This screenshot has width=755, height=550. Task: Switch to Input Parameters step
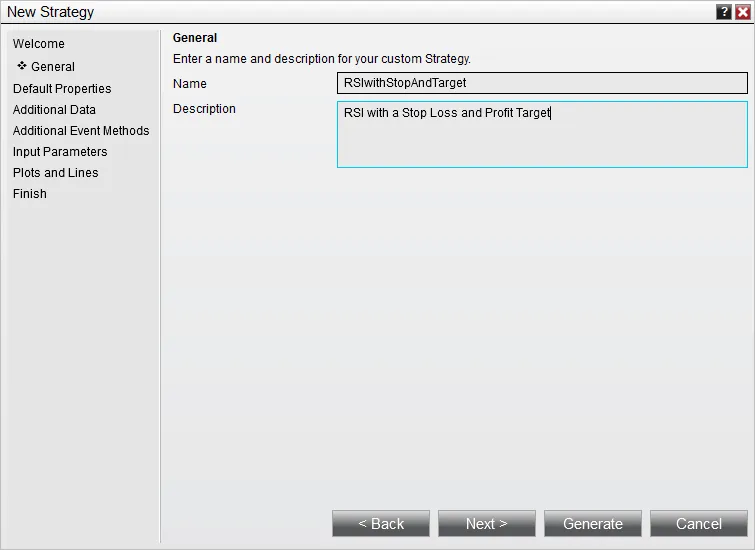tap(60, 152)
